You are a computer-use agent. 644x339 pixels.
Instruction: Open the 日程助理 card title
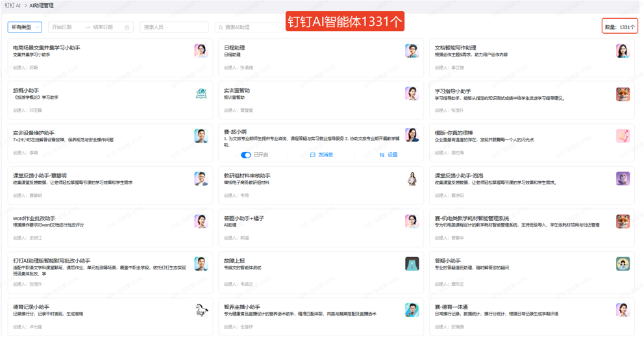click(x=234, y=47)
